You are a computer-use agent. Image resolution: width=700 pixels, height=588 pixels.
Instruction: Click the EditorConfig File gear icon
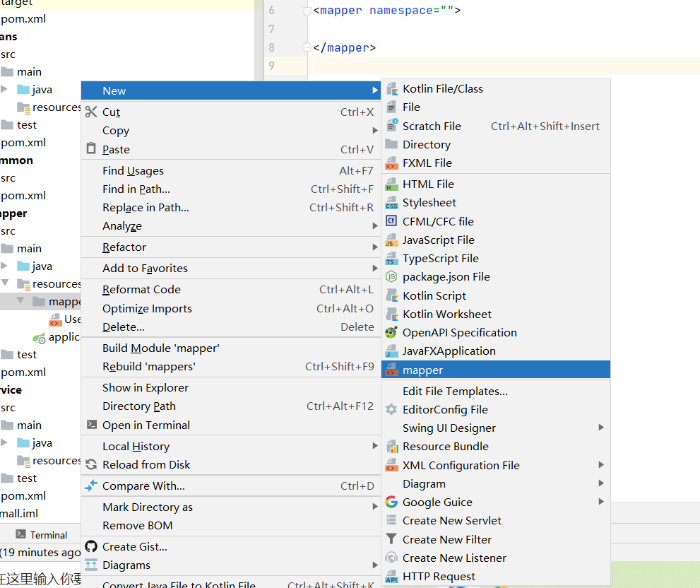[391, 409]
